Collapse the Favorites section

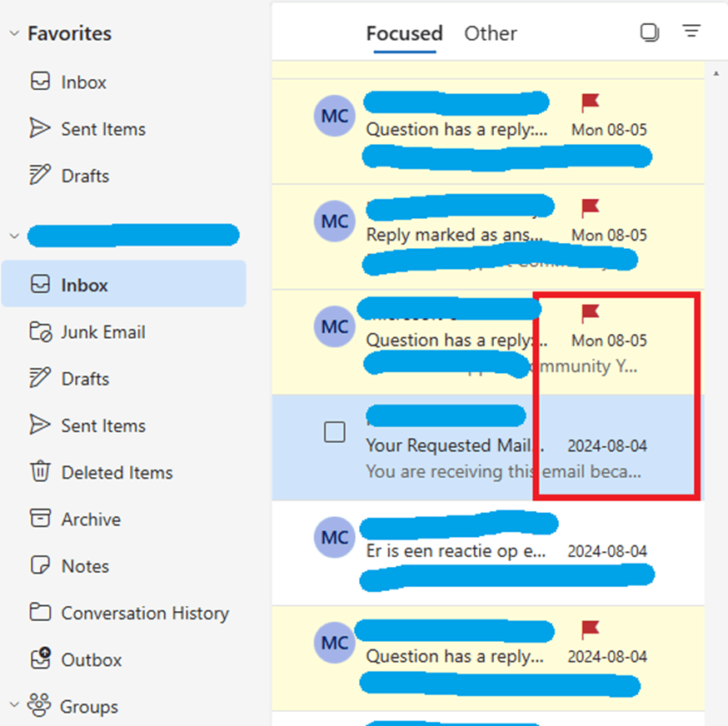[x=12, y=33]
